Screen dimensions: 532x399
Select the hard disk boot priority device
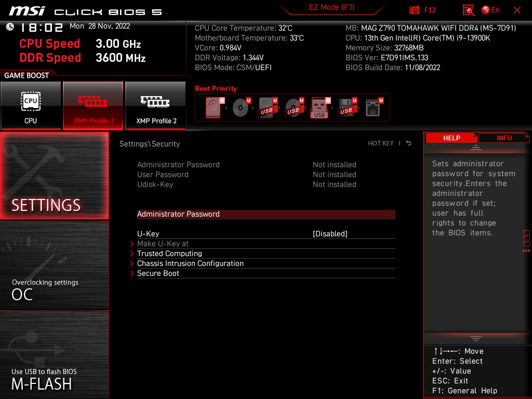click(215, 108)
